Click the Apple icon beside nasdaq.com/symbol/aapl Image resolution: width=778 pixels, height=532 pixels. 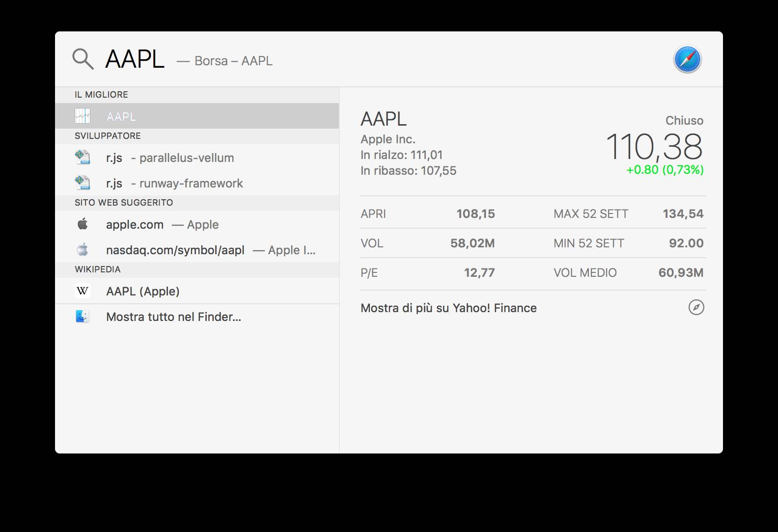pyautogui.click(x=83, y=250)
